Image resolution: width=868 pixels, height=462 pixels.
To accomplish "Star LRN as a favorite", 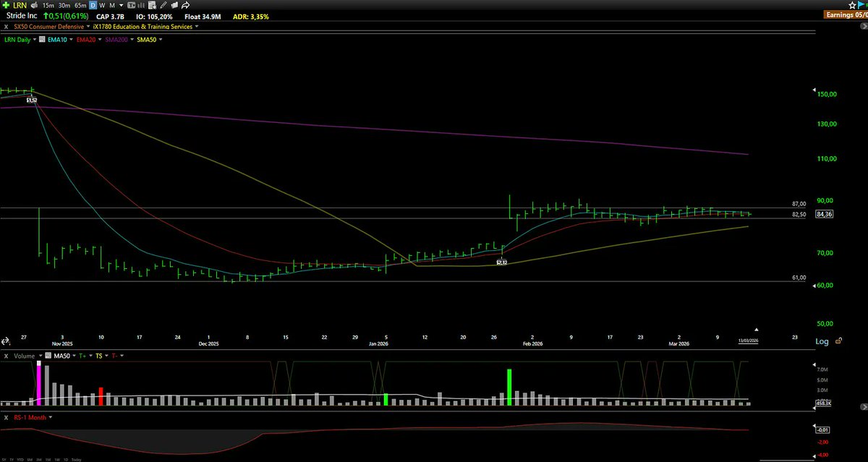I will [852, 5].
